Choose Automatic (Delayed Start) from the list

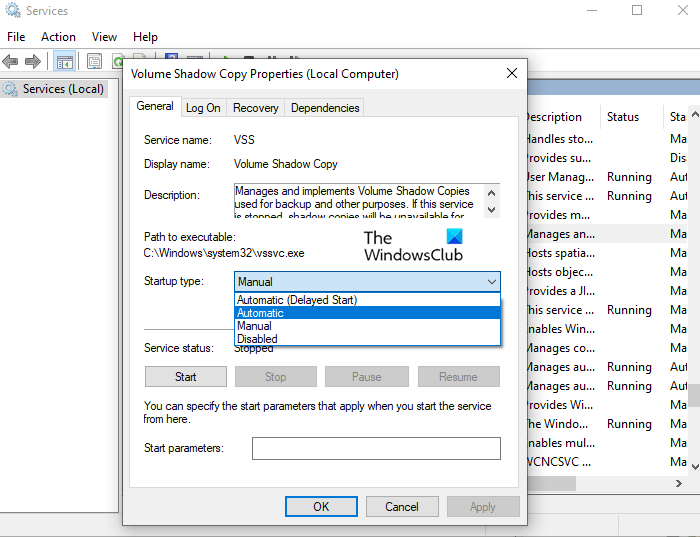pyautogui.click(x=297, y=300)
